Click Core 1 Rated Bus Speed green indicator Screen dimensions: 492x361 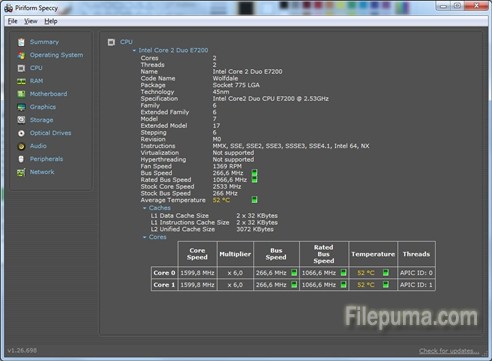pos(343,285)
